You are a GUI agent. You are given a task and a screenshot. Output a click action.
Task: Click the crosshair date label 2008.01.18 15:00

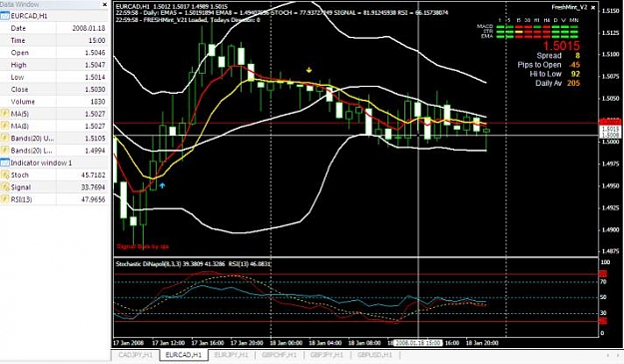[418, 343]
